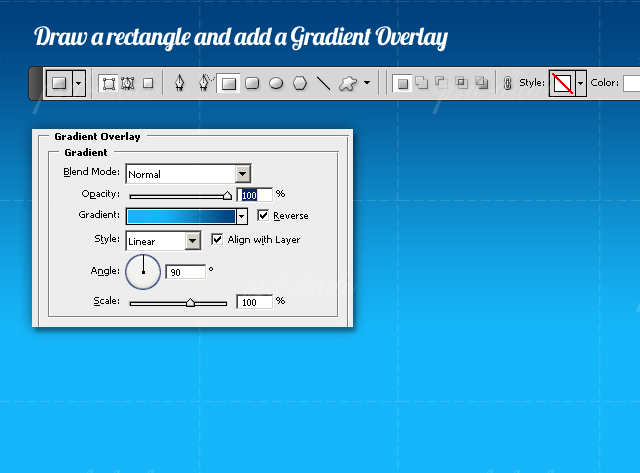The image size is (640, 473).
Task: Click the Scale value field
Action: pos(255,302)
